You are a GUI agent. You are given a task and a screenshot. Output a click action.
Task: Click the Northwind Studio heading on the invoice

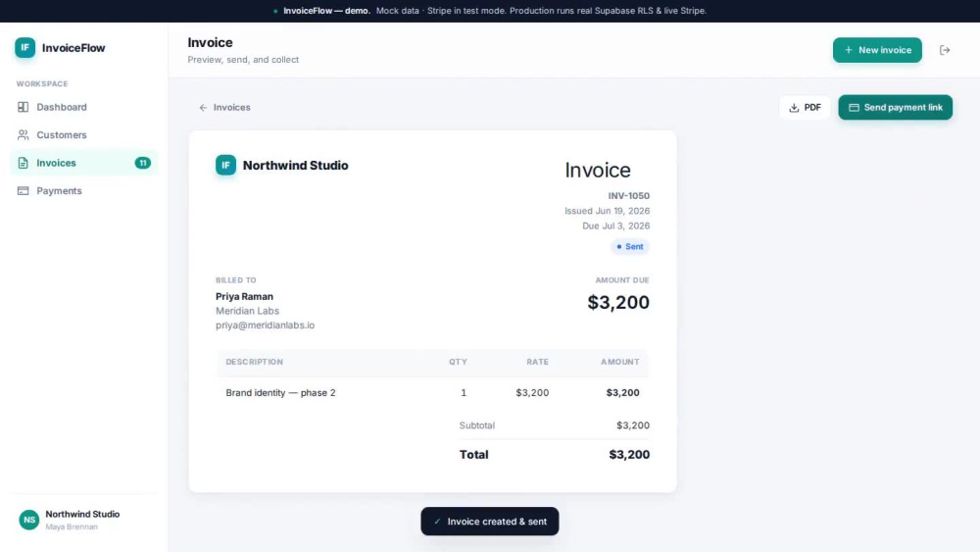296,165
